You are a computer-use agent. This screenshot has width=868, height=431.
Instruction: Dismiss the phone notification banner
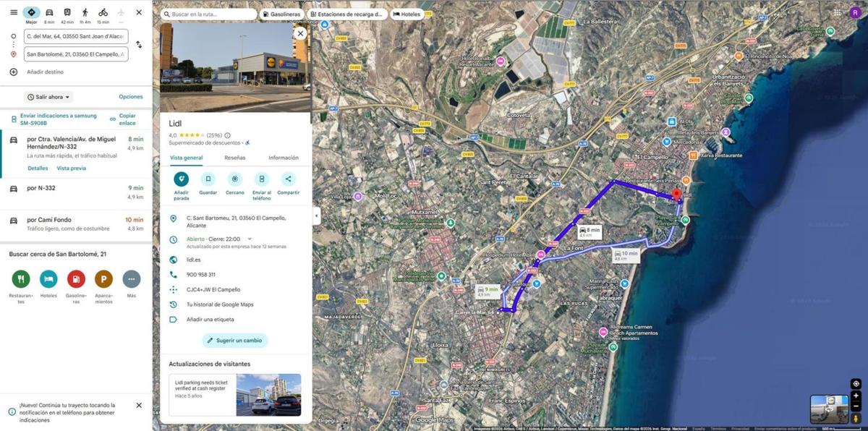[139, 406]
